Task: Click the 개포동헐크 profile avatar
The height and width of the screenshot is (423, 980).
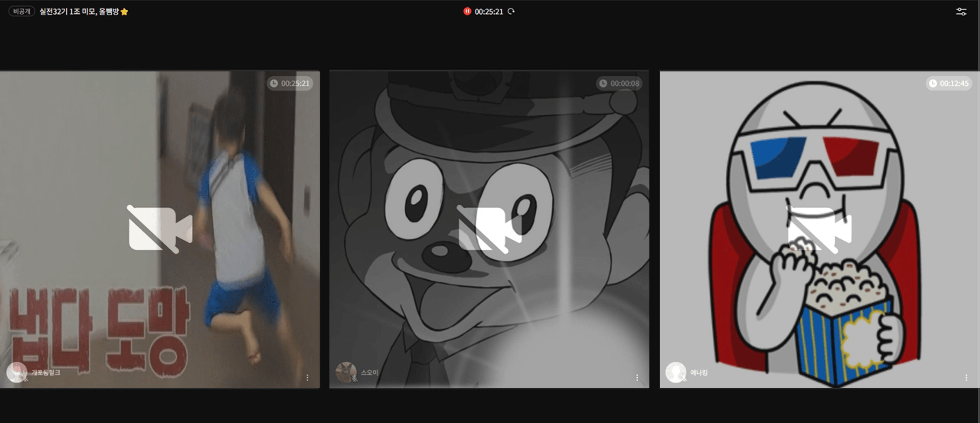Action: (17, 372)
